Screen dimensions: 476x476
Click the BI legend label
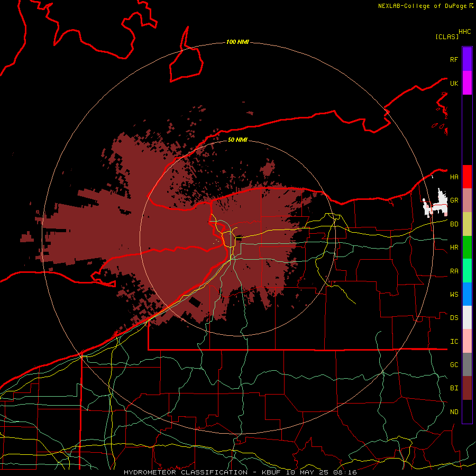click(x=454, y=388)
